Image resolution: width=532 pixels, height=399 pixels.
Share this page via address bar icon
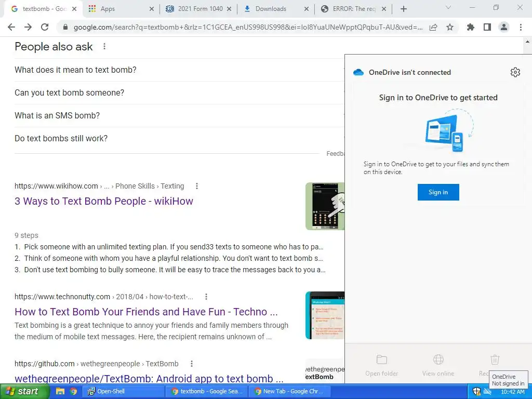pyautogui.click(x=433, y=27)
